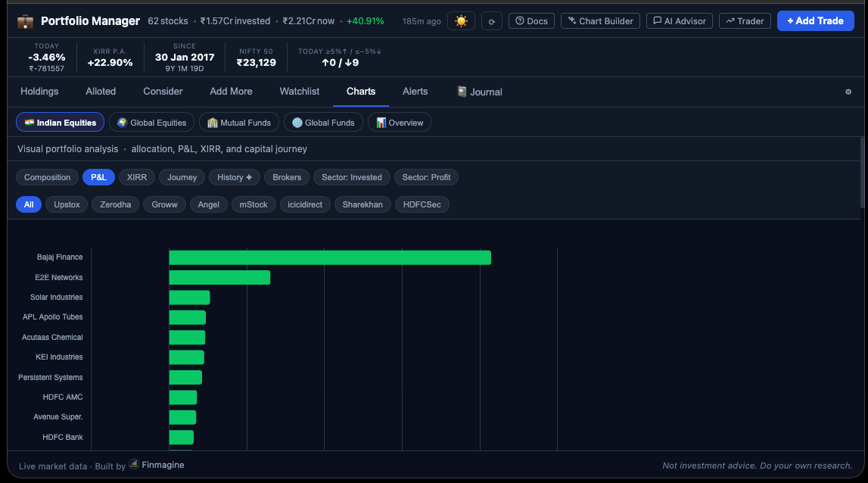Filter chart by Groww broker
868x483 pixels.
tap(164, 204)
